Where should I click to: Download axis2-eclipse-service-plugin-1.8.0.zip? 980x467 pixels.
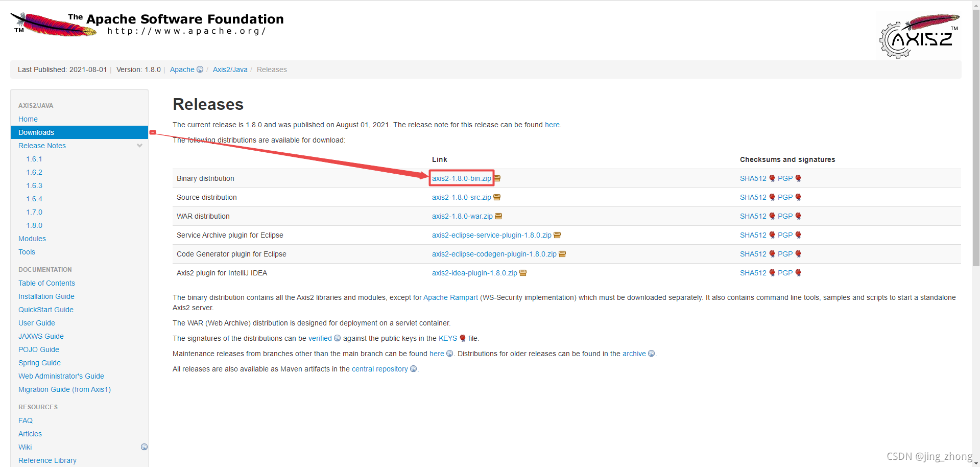point(492,235)
